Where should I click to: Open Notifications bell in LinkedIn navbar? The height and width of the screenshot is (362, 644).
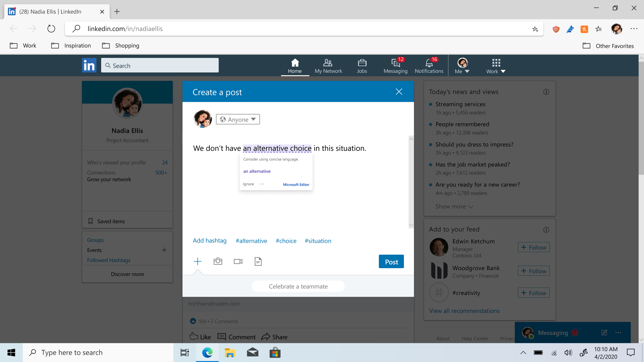(x=429, y=66)
